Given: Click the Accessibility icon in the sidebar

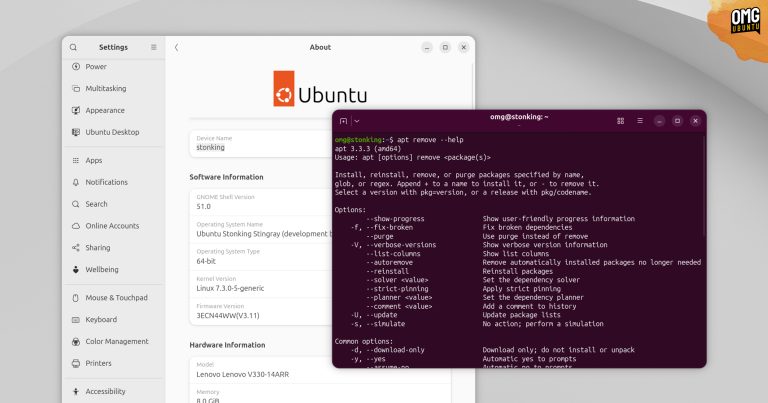Looking at the screenshot, I should [x=76, y=391].
